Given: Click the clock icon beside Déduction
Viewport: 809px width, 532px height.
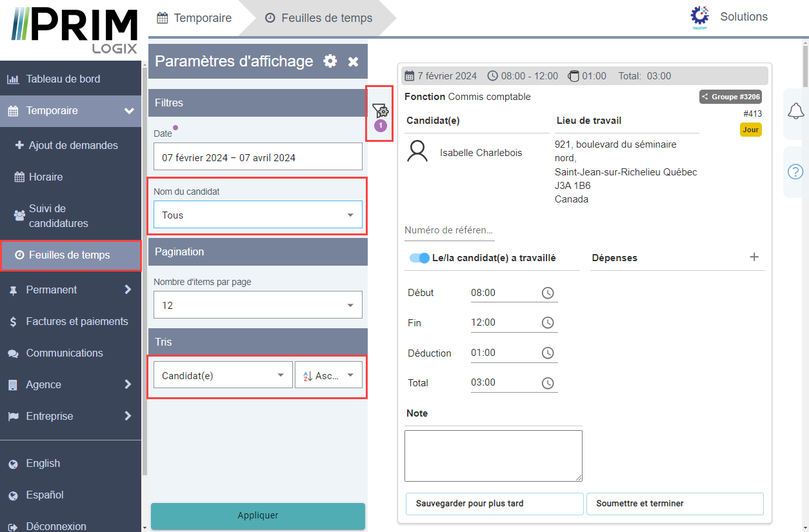Looking at the screenshot, I should (548, 353).
